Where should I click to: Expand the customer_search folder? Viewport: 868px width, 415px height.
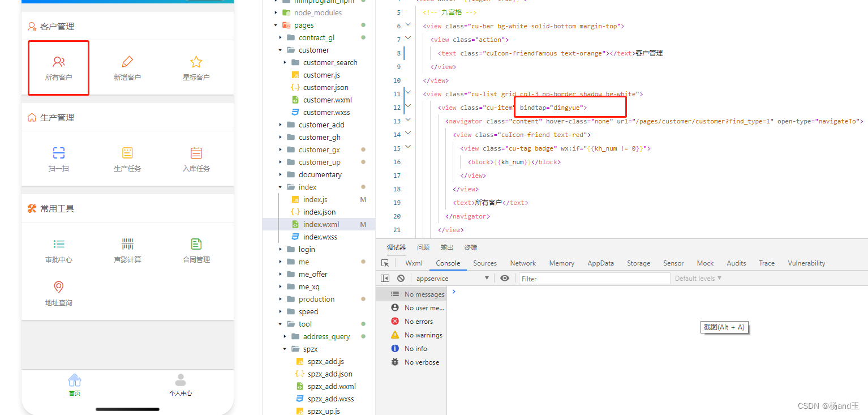tap(285, 63)
